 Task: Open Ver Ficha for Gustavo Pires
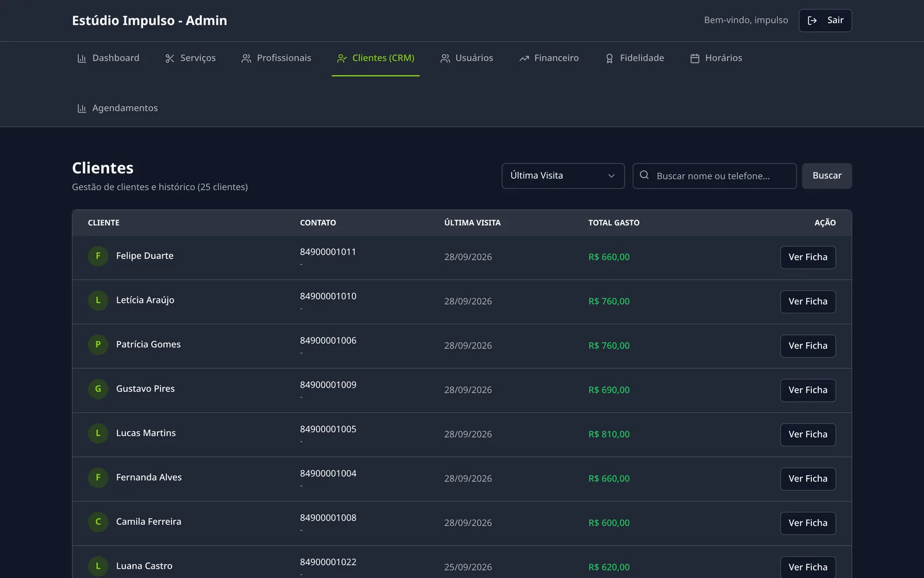(x=808, y=390)
